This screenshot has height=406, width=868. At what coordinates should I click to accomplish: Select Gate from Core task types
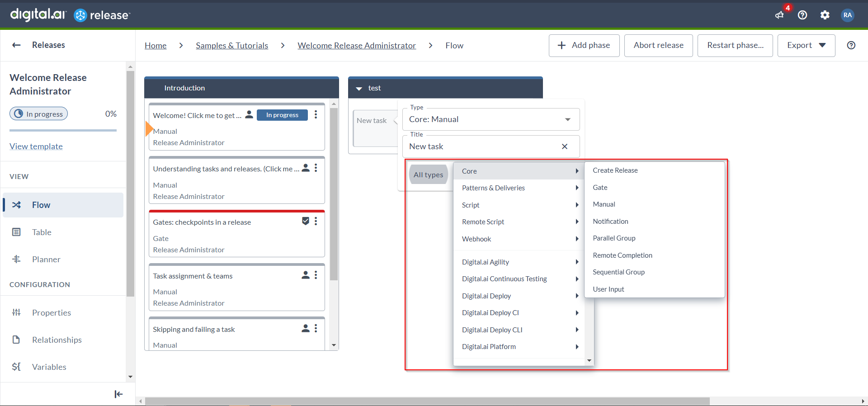click(654, 188)
